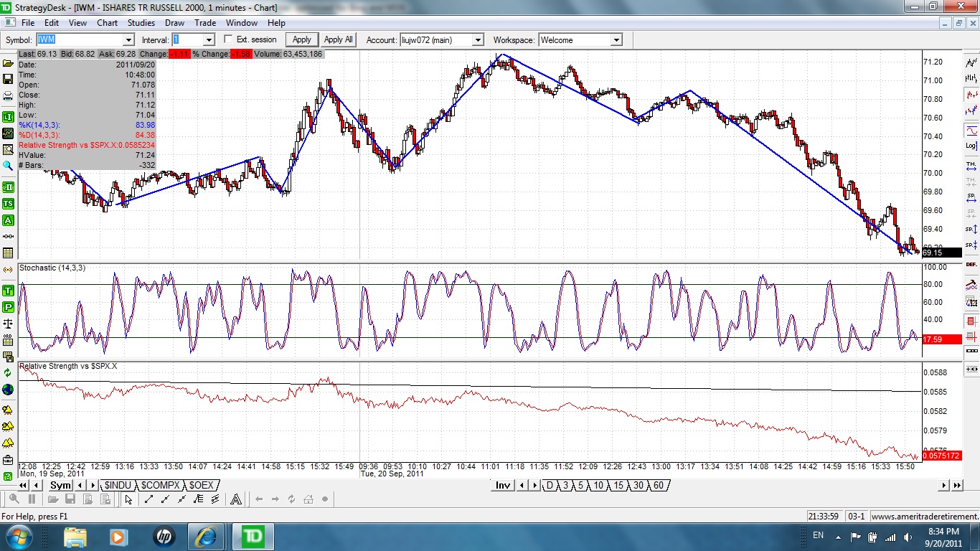Expand the Account dropdown
This screenshot has height=551, width=980.
(479, 40)
